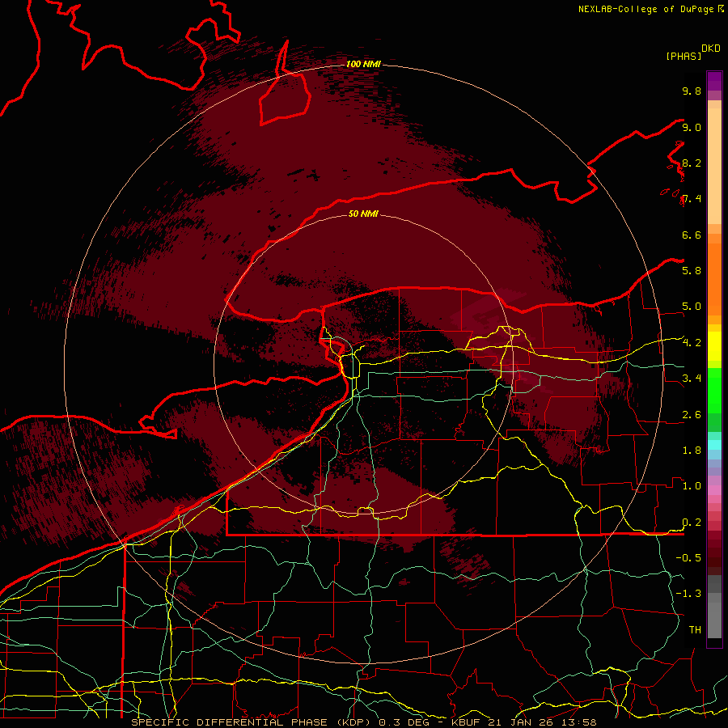Viewport: 728px width, 728px height.
Task: Click the purple top segment of the color bar
Action: click(x=714, y=81)
